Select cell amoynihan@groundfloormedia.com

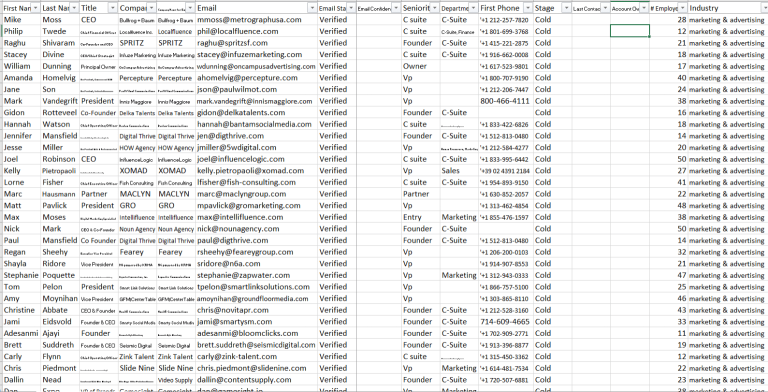(x=257, y=298)
